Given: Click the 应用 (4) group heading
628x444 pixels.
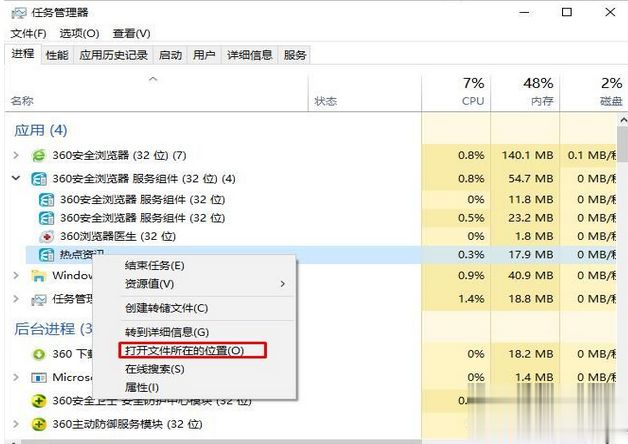Looking at the screenshot, I should 40,131.
